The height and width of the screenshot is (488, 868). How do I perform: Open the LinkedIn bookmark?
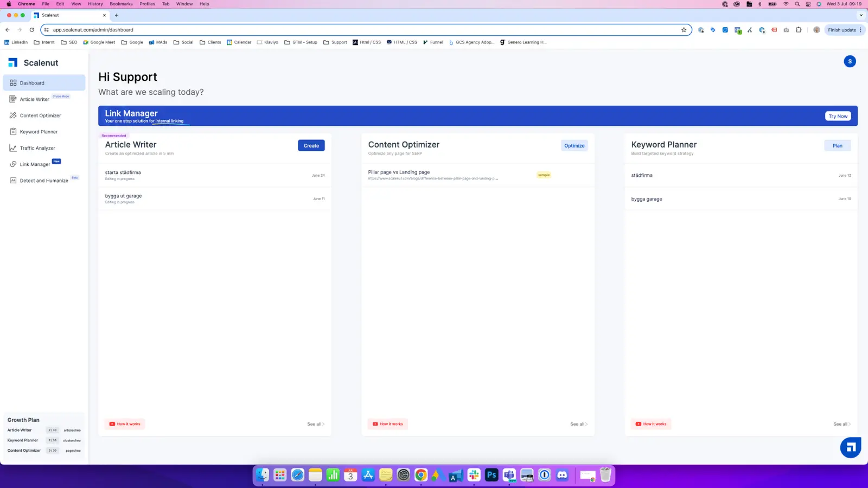(x=16, y=42)
